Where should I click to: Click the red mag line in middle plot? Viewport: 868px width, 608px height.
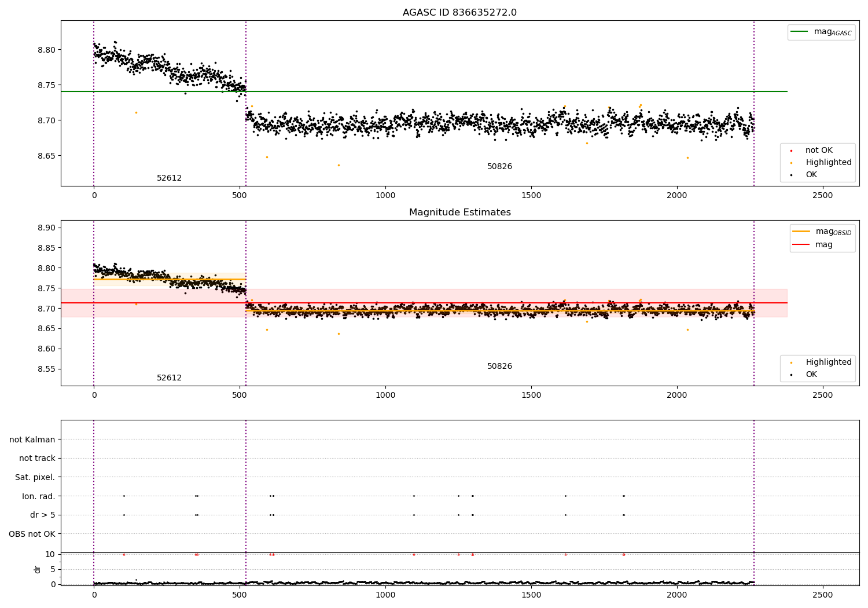click(424, 303)
